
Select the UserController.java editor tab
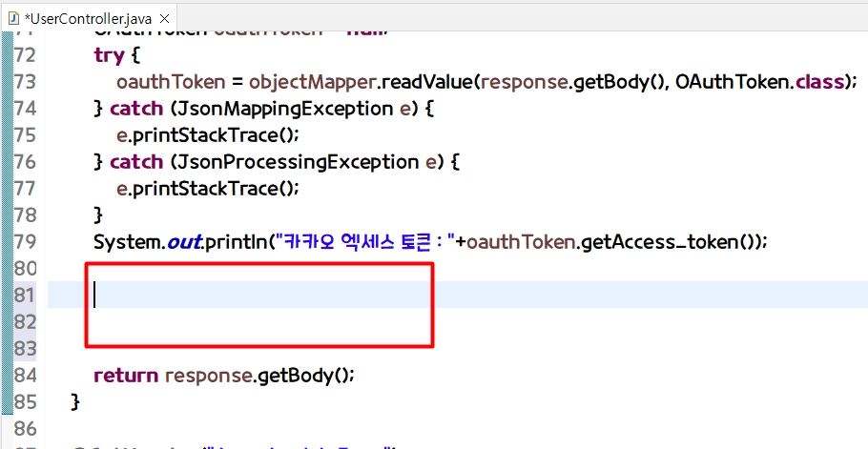pos(89,19)
